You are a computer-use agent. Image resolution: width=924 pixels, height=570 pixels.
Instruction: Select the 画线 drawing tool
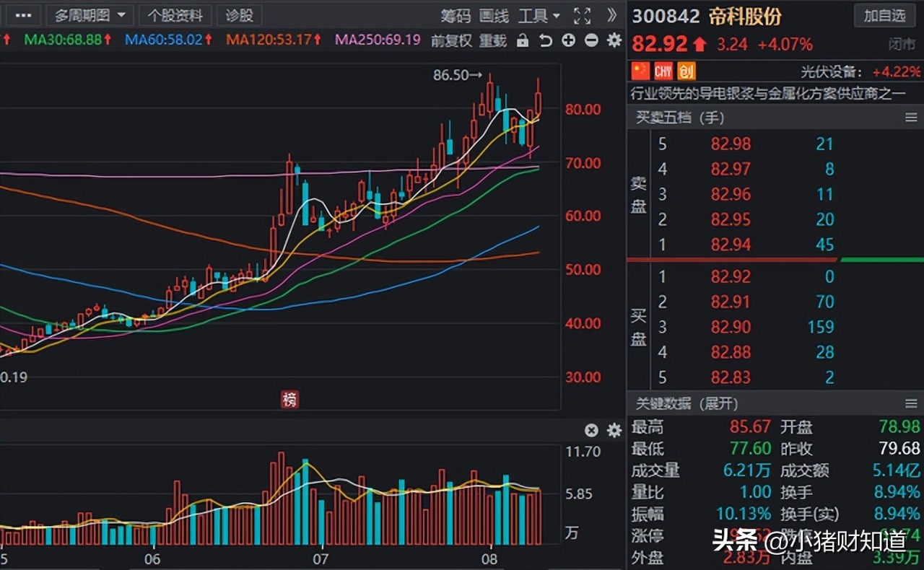(x=493, y=16)
